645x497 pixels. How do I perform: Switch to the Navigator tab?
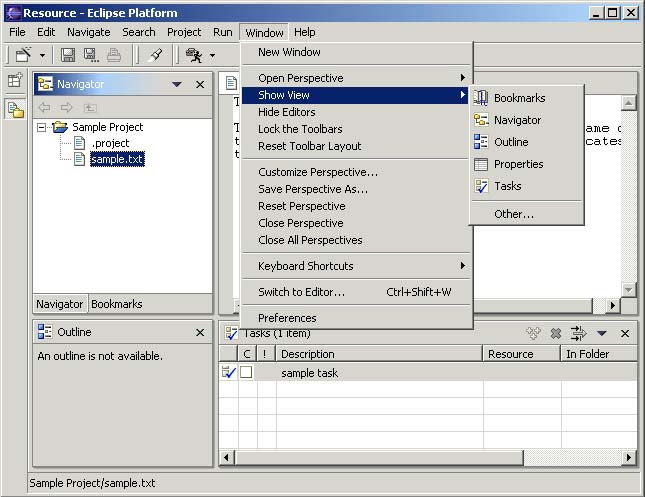pos(60,304)
